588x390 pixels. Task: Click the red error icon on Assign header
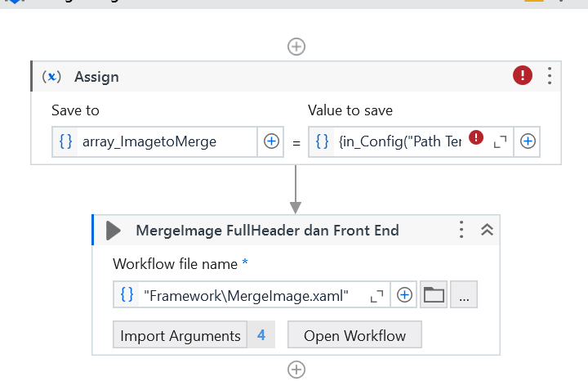point(523,76)
